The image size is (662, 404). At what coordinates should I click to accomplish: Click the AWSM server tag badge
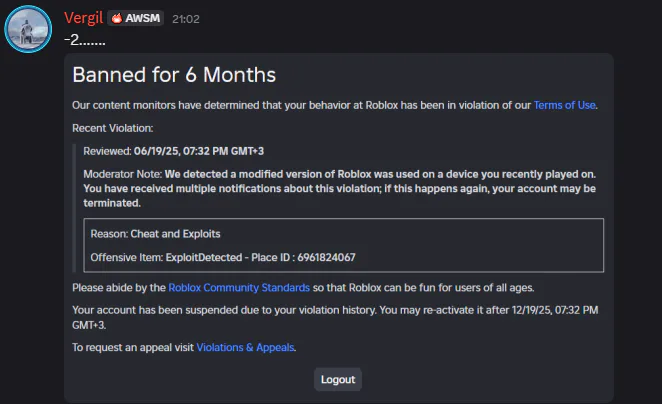136,18
